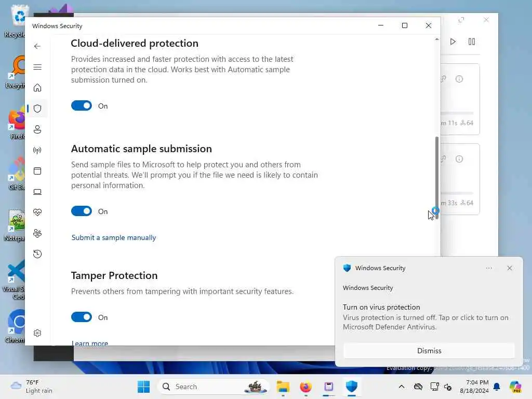Go to Home in the sidebar
532x399 pixels.
point(37,88)
